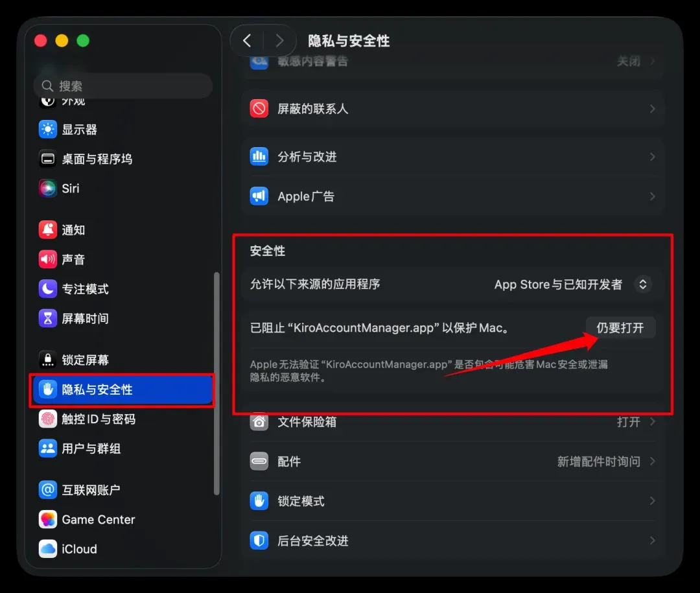
Task: Click the Game Center icon
Action: coord(48,519)
